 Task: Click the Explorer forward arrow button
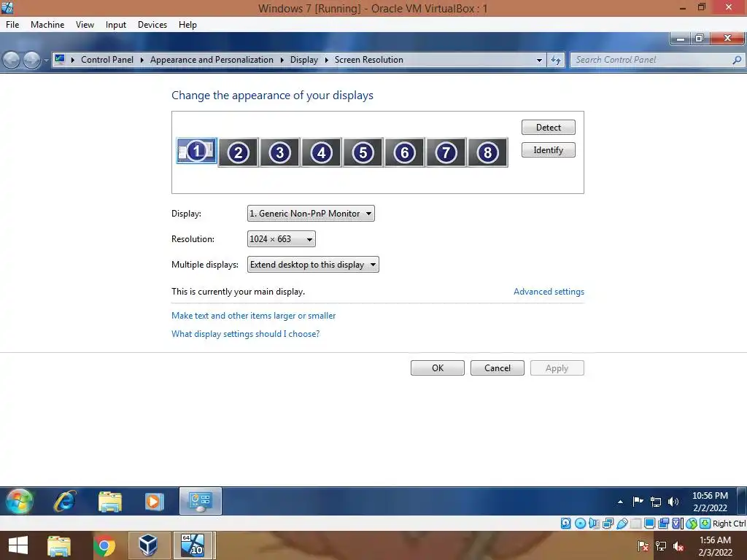[31, 60]
